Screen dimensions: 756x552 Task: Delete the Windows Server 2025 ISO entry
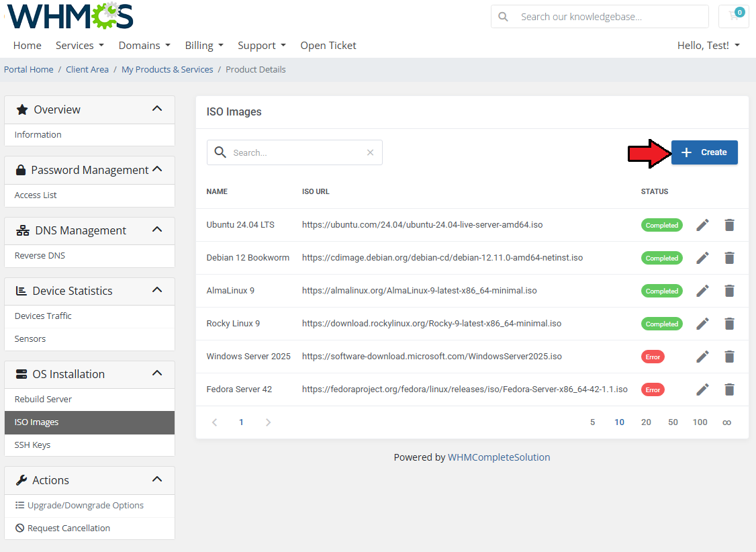730,357
